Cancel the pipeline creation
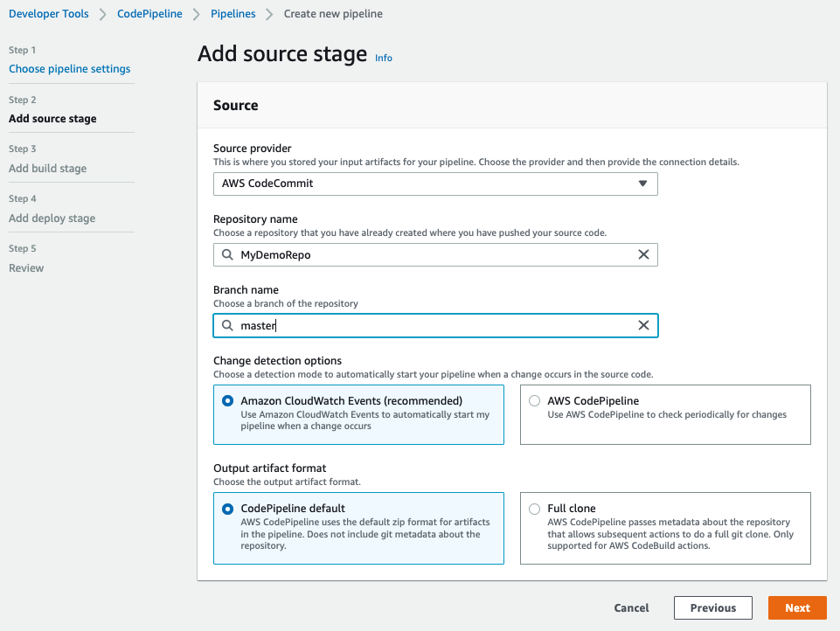840x631 pixels. pos(631,608)
